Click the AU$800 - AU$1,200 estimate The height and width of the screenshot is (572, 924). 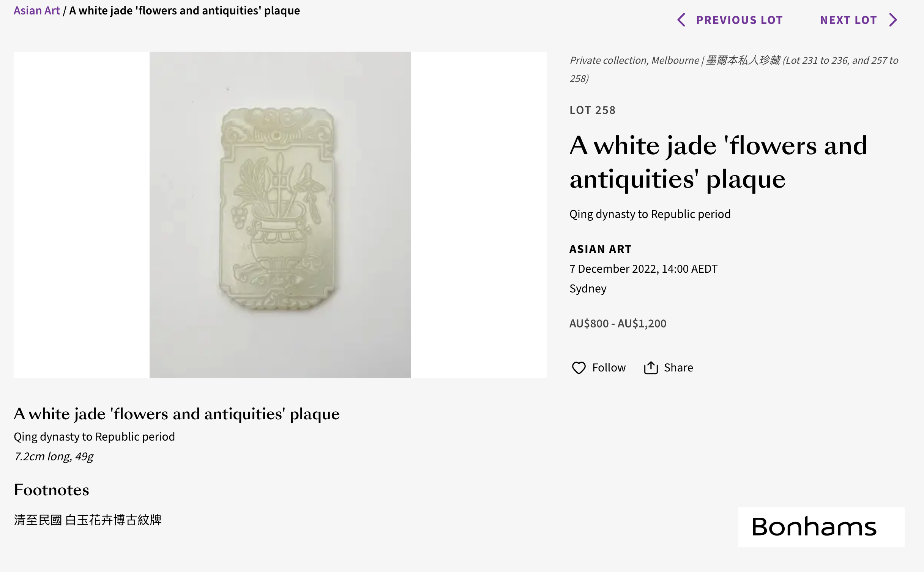(x=618, y=324)
